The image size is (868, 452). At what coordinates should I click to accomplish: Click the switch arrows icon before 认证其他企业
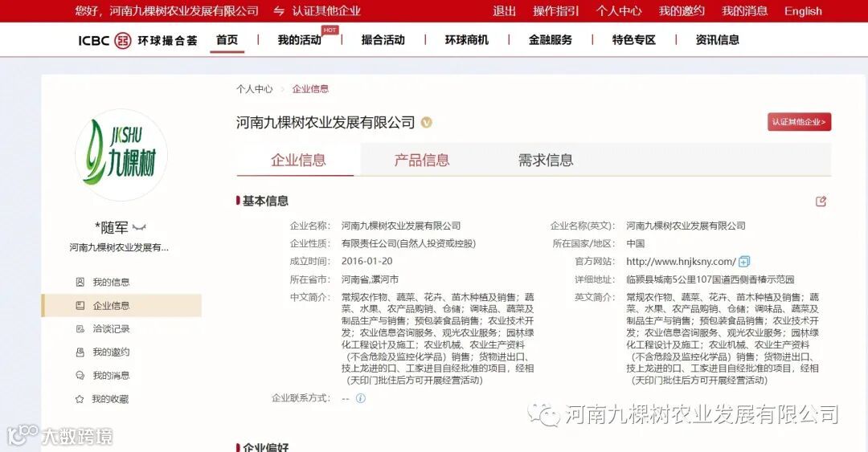point(279,11)
